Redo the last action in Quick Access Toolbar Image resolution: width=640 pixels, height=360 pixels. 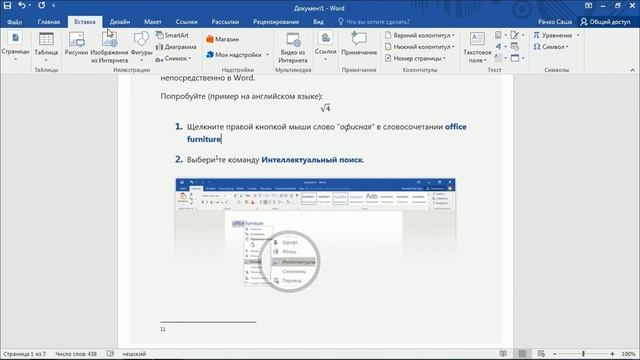coord(42,6)
